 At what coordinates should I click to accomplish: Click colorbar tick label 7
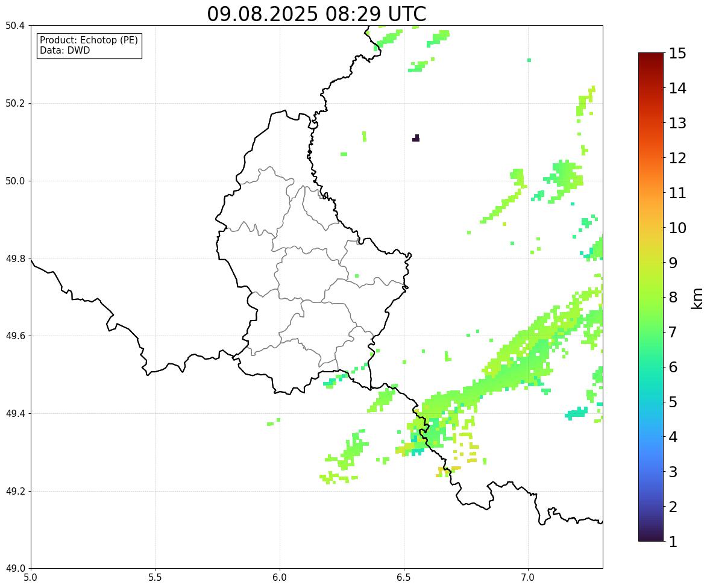(x=673, y=332)
